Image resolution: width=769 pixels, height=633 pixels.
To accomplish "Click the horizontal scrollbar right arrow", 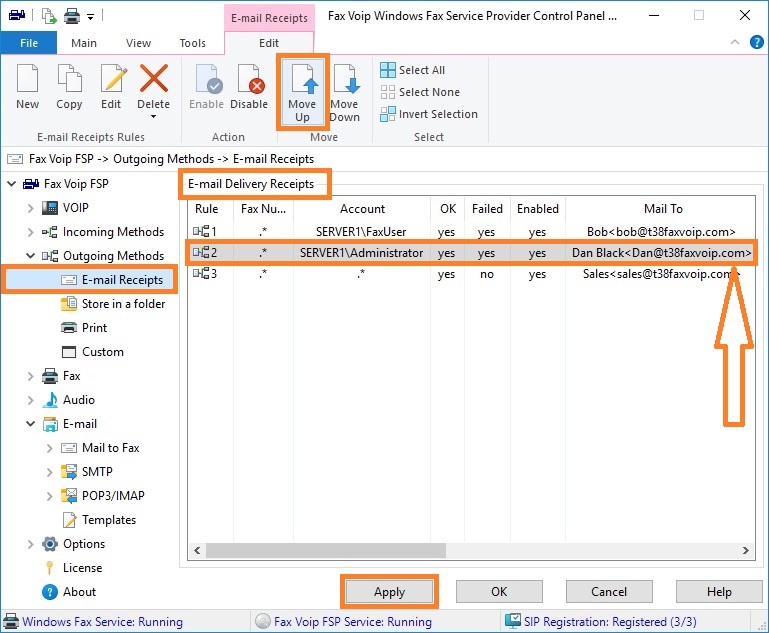I will [746, 551].
